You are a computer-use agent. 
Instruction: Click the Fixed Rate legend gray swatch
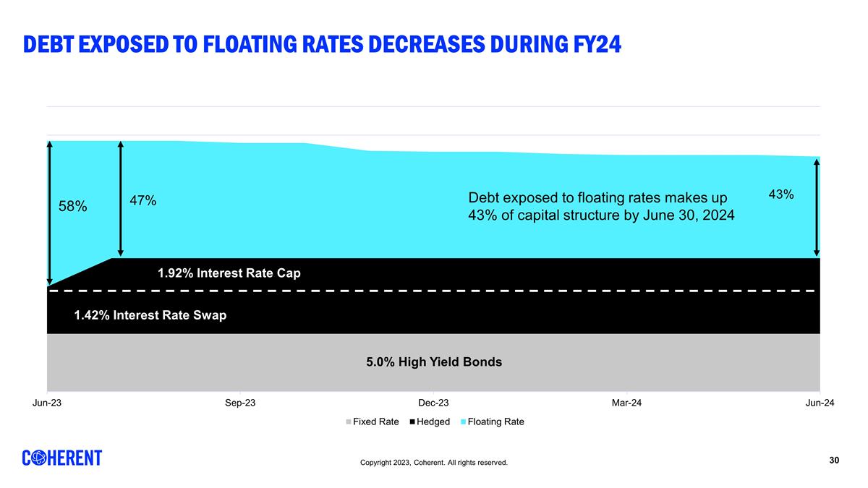coord(349,422)
